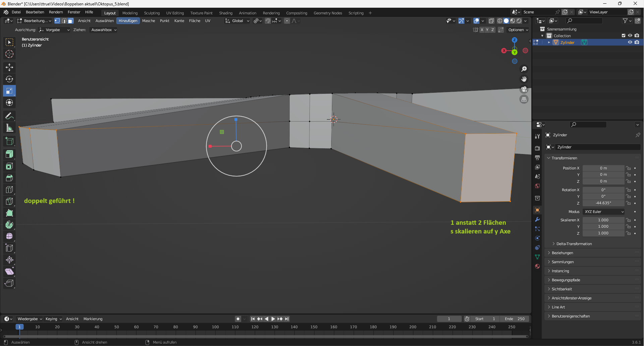The width and height of the screenshot is (644, 346).
Task: Open the Vorgabe Ausrichtung dropdown
Action: click(x=54, y=30)
